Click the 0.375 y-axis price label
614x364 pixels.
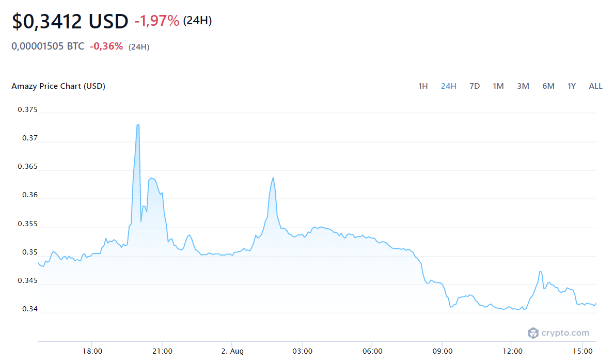pos(27,109)
